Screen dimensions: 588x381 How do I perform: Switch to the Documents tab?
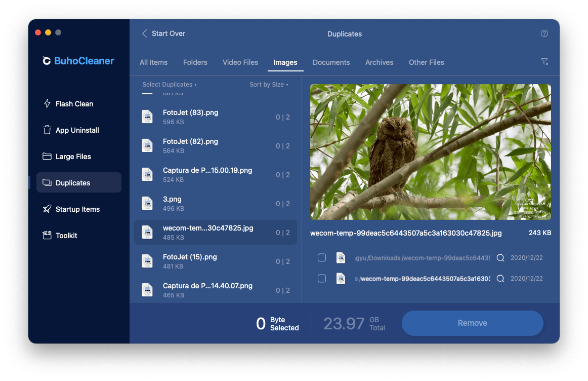[331, 62]
